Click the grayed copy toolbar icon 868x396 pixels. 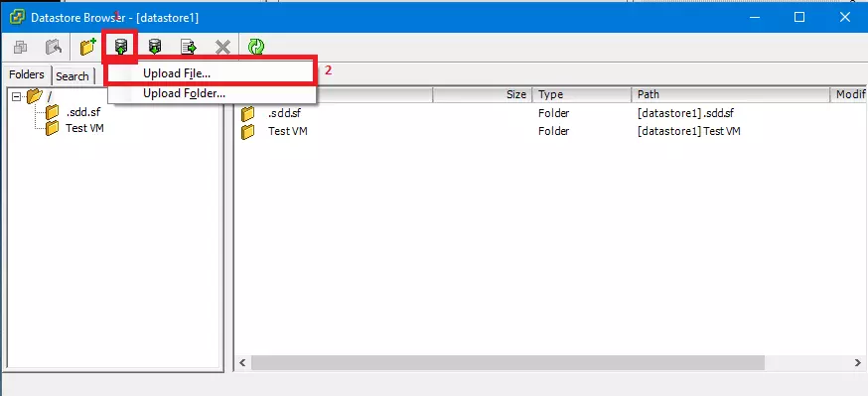pos(20,48)
